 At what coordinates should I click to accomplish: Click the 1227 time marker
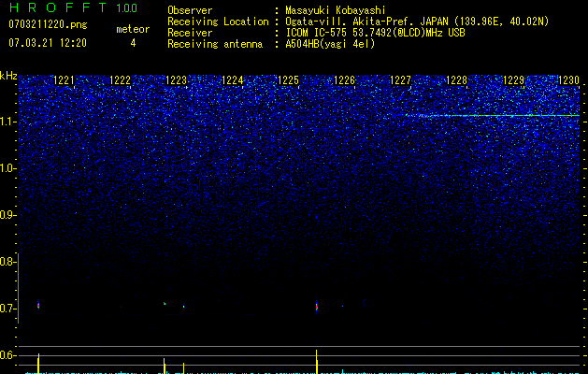click(x=400, y=79)
